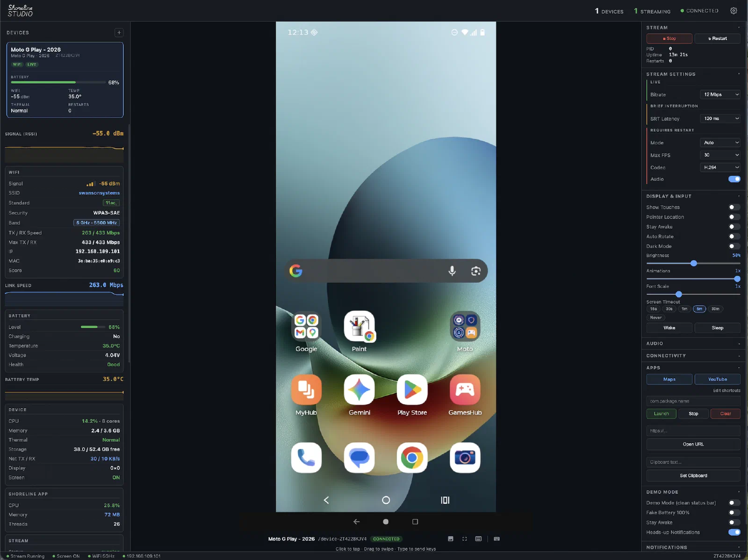Stop the stream
Viewport: 748px width, 560px height.
[x=669, y=38]
